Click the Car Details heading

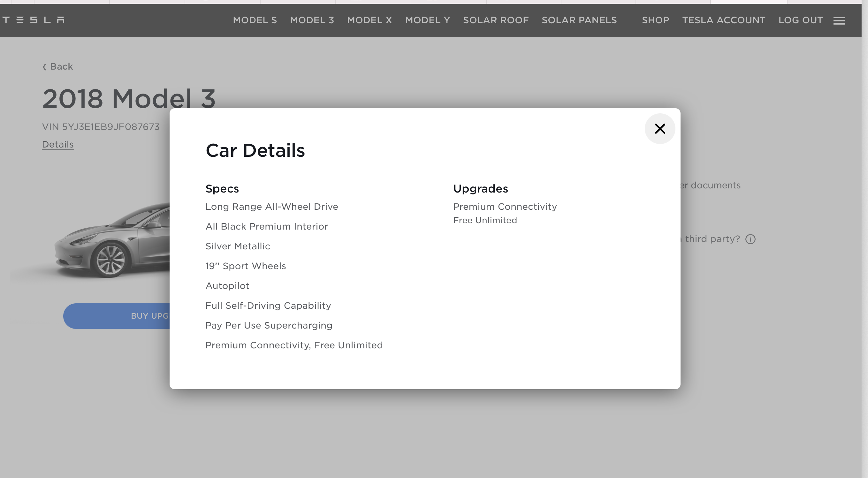255,150
